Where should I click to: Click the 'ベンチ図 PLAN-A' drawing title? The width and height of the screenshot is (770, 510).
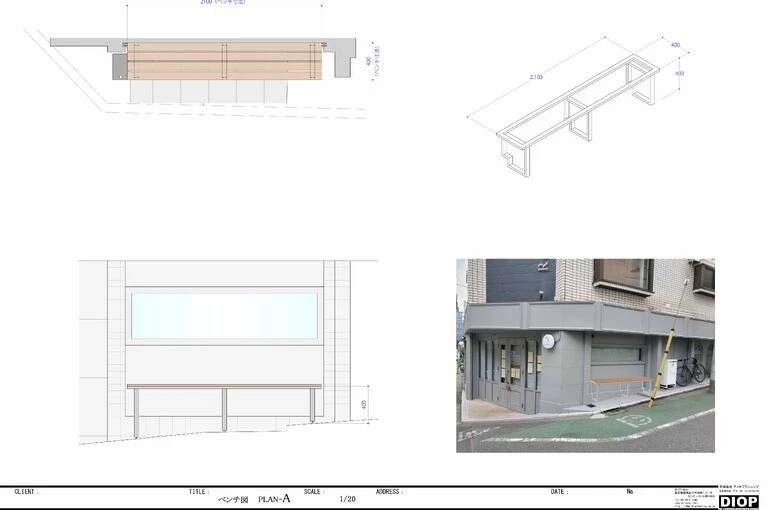click(x=254, y=499)
